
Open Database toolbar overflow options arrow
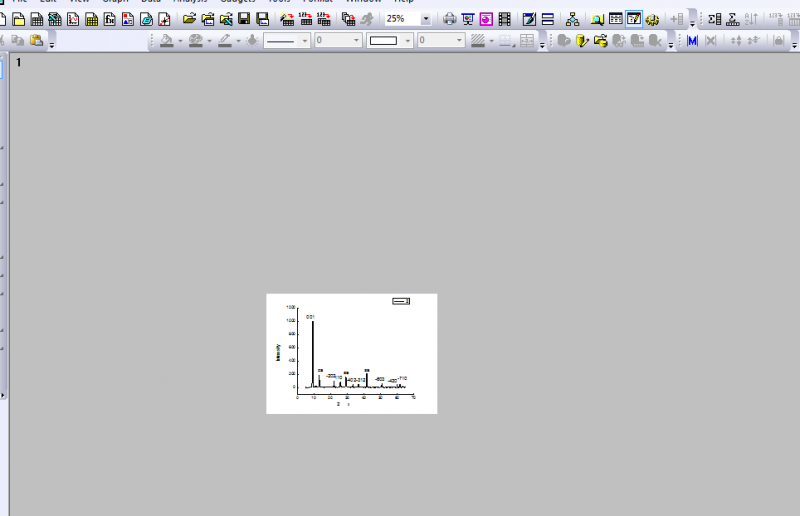tap(671, 45)
